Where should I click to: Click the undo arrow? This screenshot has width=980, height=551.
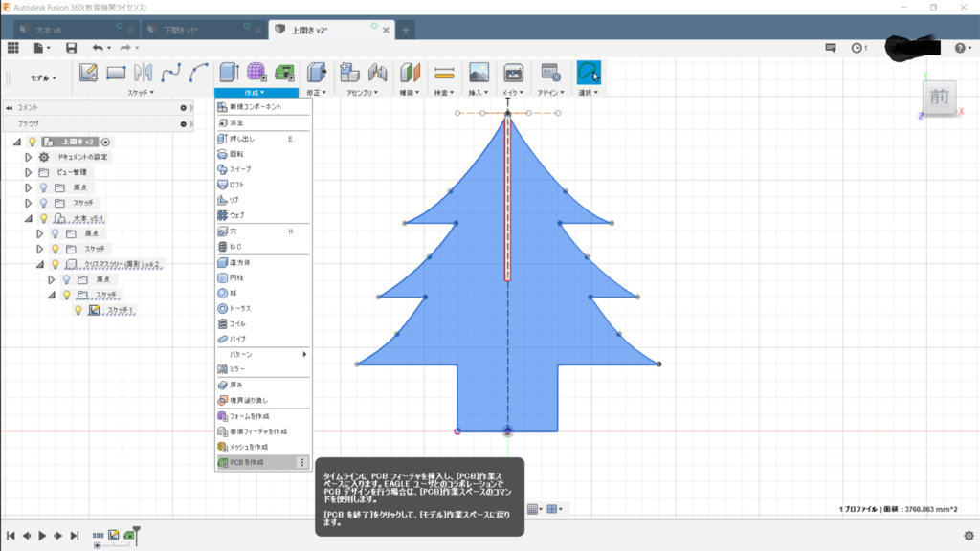coord(98,48)
